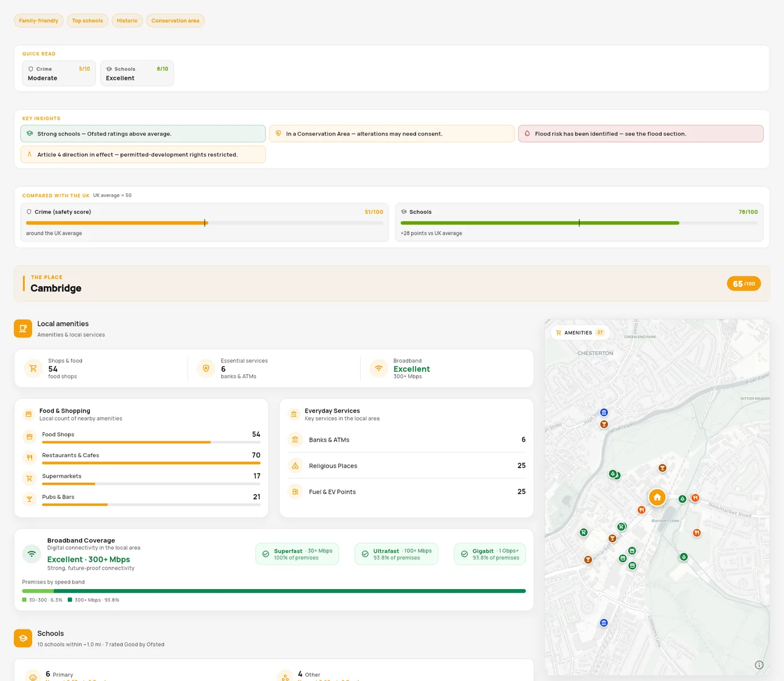Click the Conservation Area insight banner

tap(392, 134)
